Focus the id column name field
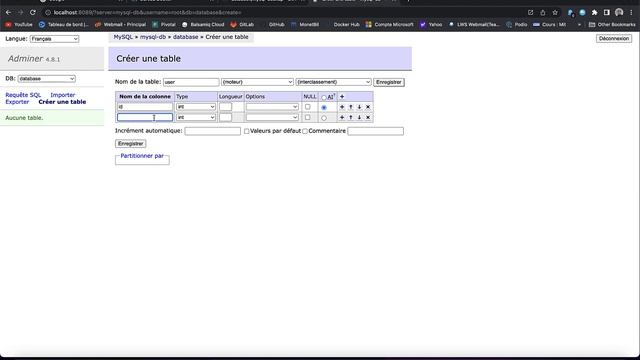Image resolution: width=640 pixels, height=360 pixels. tap(145, 107)
